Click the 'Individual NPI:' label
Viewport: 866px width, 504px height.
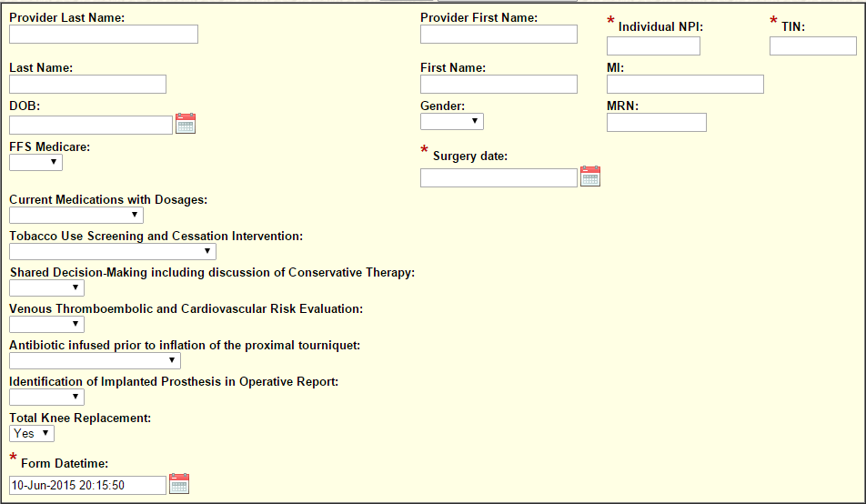(660, 26)
